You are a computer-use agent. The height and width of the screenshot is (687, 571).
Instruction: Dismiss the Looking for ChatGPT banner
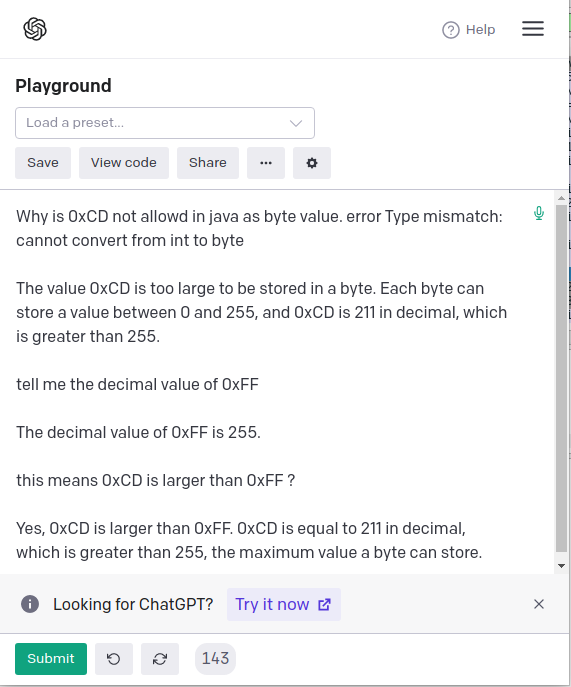pos(539,604)
